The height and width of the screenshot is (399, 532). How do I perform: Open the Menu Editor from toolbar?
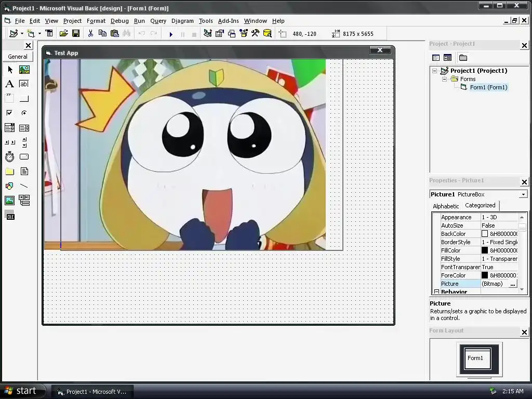pyautogui.click(x=49, y=33)
